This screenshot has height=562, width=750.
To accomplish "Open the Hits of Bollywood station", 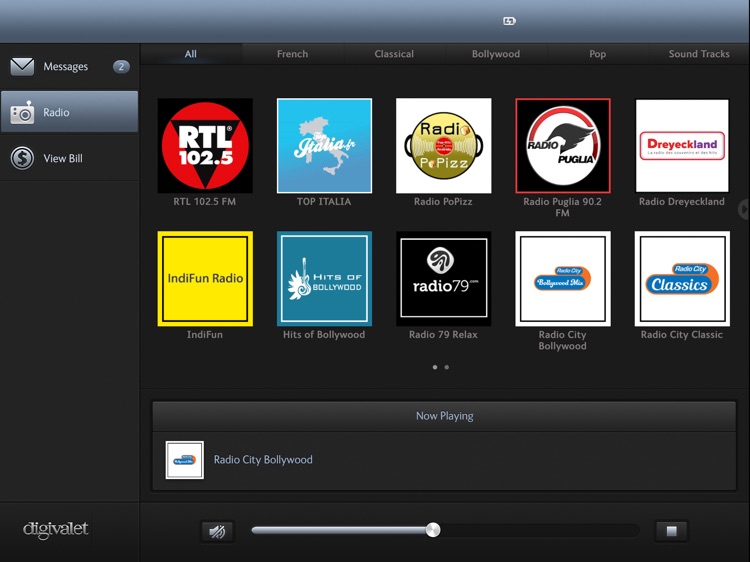I will click(x=324, y=279).
